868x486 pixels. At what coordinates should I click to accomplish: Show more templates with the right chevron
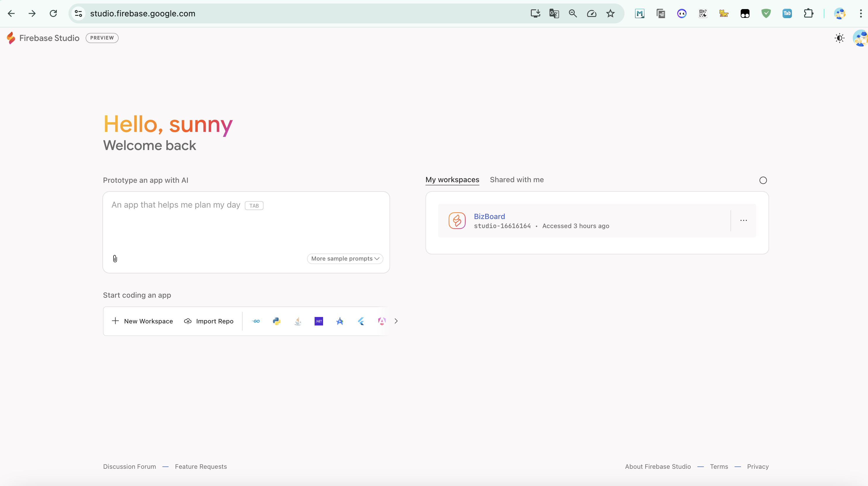click(x=396, y=321)
